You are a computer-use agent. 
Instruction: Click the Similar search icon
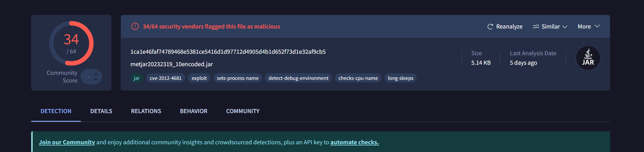[536, 27]
